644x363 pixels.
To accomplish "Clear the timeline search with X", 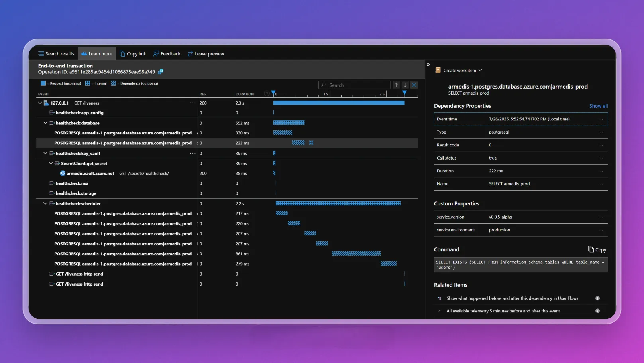I will pyautogui.click(x=414, y=85).
